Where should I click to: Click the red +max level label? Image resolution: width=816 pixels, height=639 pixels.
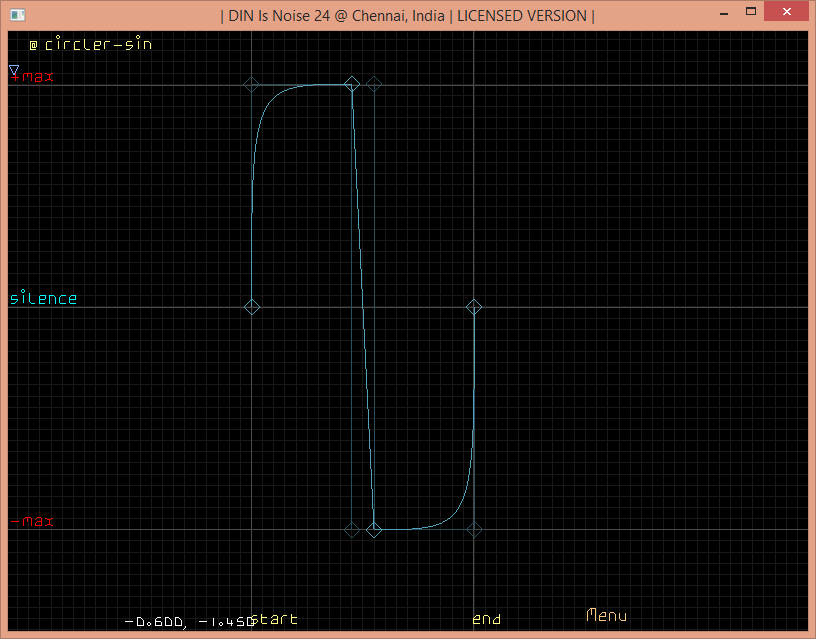tap(33, 77)
